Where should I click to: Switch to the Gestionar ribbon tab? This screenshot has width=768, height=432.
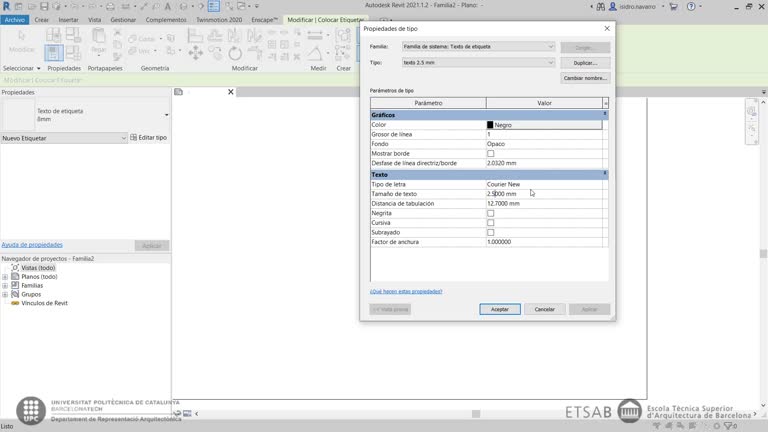123,19
